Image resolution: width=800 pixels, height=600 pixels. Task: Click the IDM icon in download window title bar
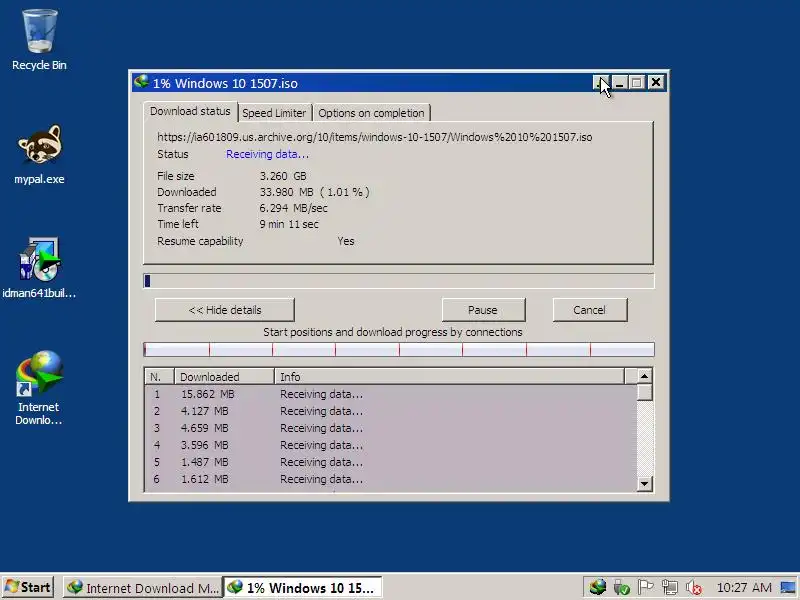click(141, 82)
